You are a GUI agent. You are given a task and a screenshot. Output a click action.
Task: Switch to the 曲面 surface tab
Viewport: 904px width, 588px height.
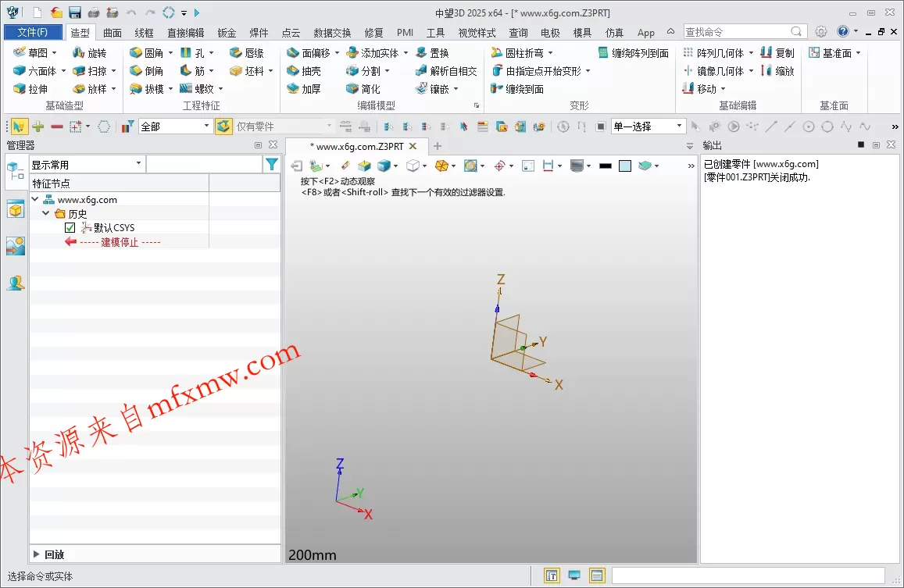[113, 33]
